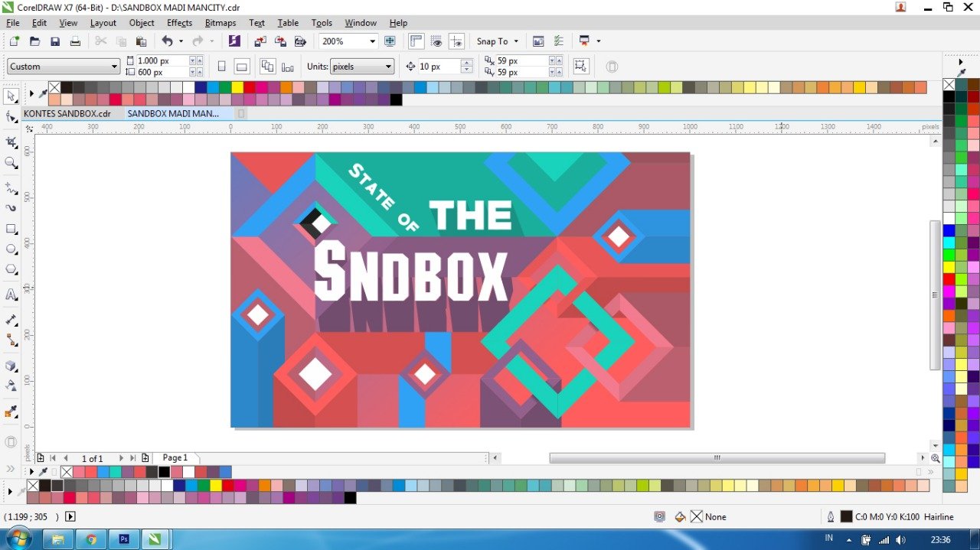Click the horizontal scrollbar thumb
This screenshot has width=980, height=550.
click(717, 458)
